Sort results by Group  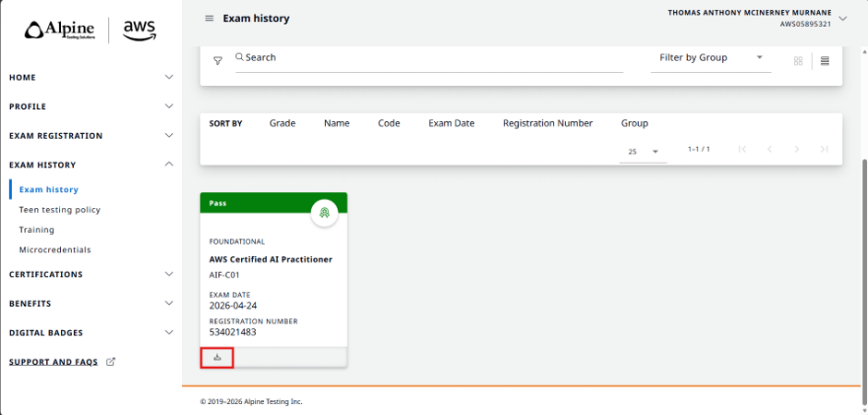coord(634,123)
